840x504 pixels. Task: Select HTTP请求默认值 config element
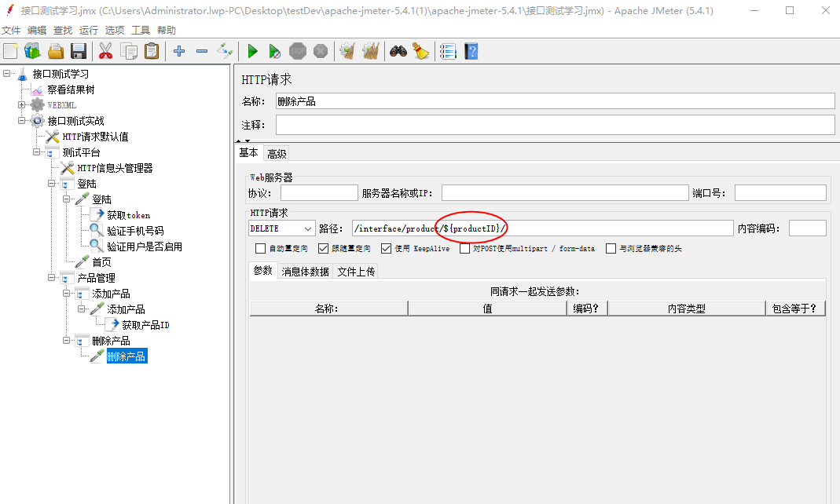95,137
